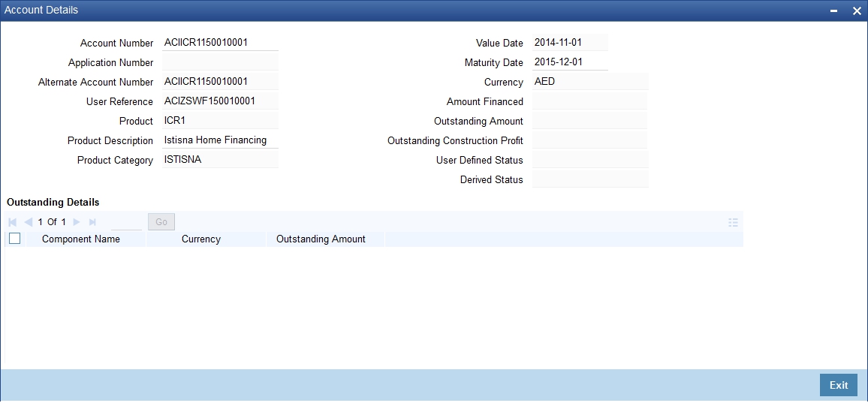Click the Currency column header in grid
The image size is (868, 406).
(201, 239)
